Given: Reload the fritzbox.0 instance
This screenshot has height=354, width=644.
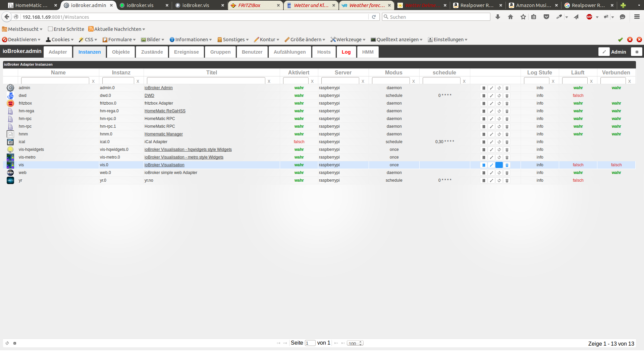Looking at the screenshot, I should tap(499, 103).
